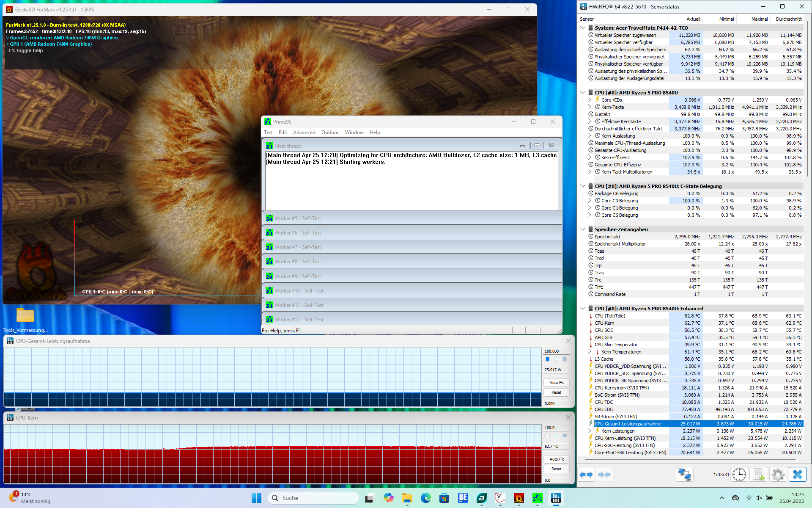
Task: Open Prime95 taskbar icon
Action: tap(537, 498)
